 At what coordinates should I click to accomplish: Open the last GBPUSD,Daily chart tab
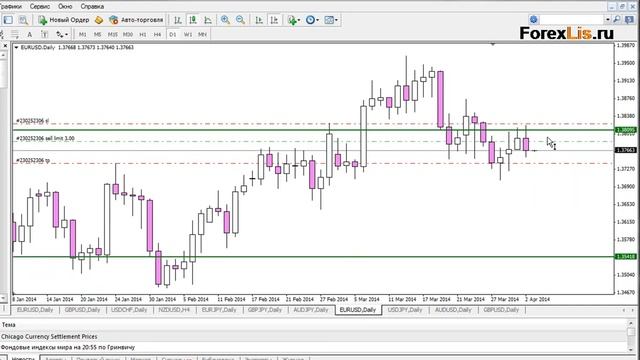[501, 310]
